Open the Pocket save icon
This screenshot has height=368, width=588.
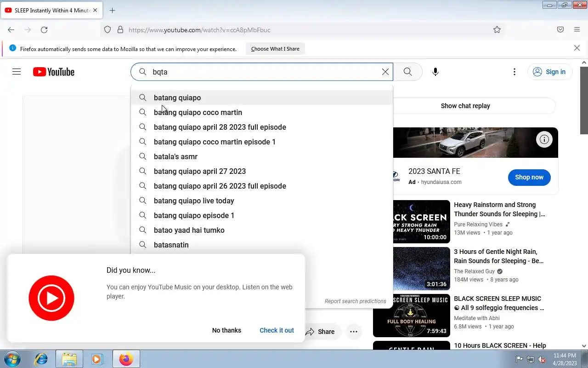560,30
